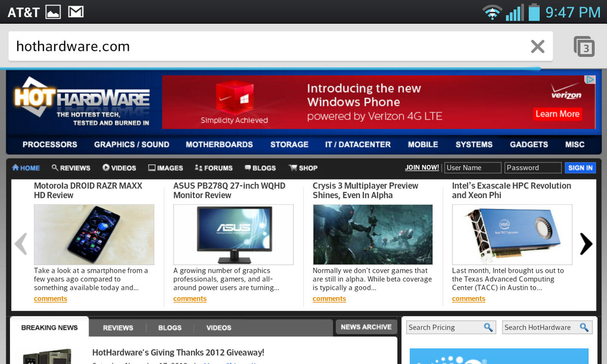Open comments for the ASUS monitor review
The height and width of the screenshot is (364, 607).
(190, 299)
